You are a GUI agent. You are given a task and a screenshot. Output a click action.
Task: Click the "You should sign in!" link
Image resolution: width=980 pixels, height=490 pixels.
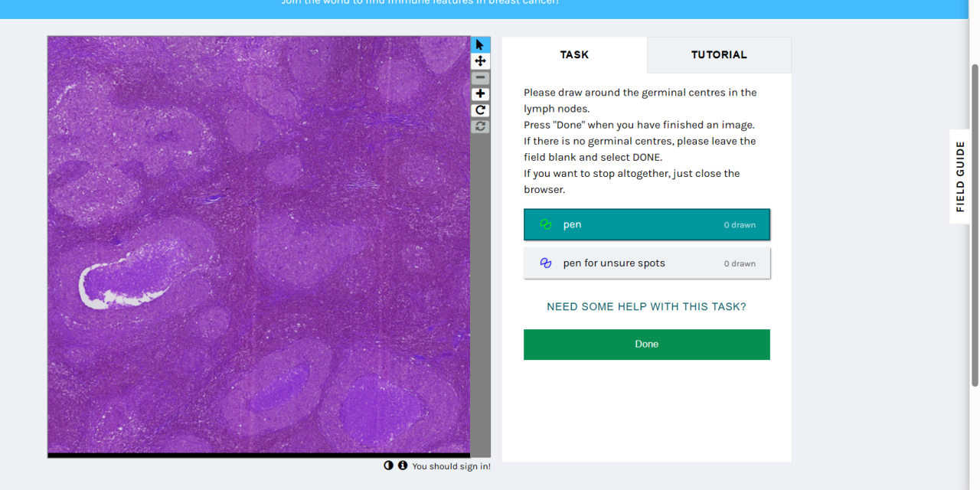(451, 465)
